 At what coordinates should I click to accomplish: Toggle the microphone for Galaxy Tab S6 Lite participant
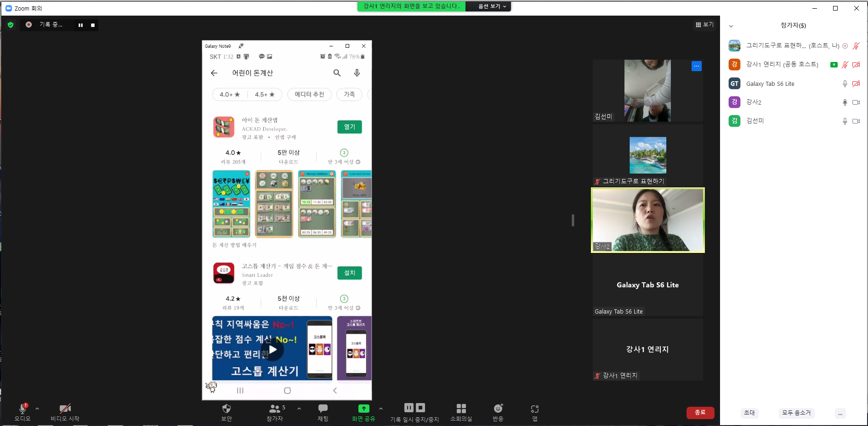845,84
